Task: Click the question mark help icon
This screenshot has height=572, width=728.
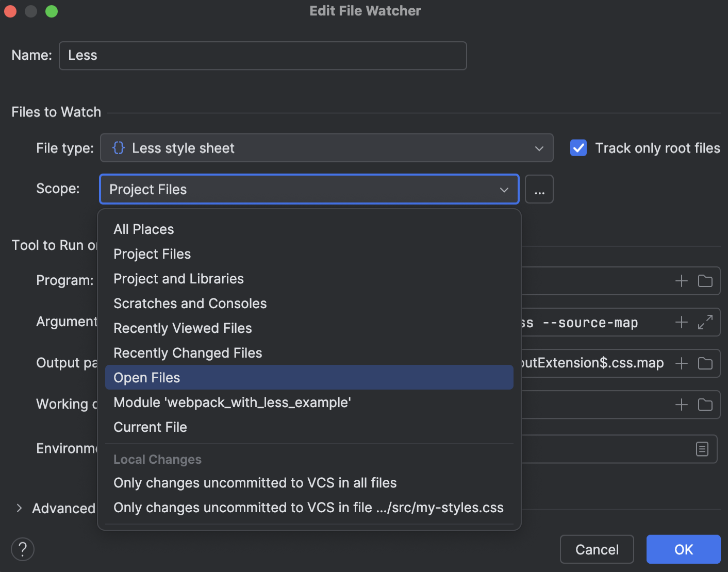Action: (23, 549)
